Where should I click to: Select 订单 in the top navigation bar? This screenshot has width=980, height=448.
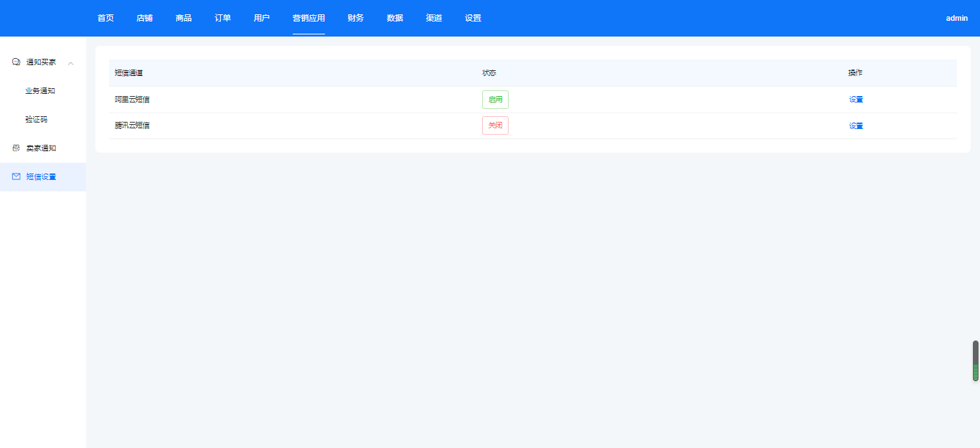point(222,18)
